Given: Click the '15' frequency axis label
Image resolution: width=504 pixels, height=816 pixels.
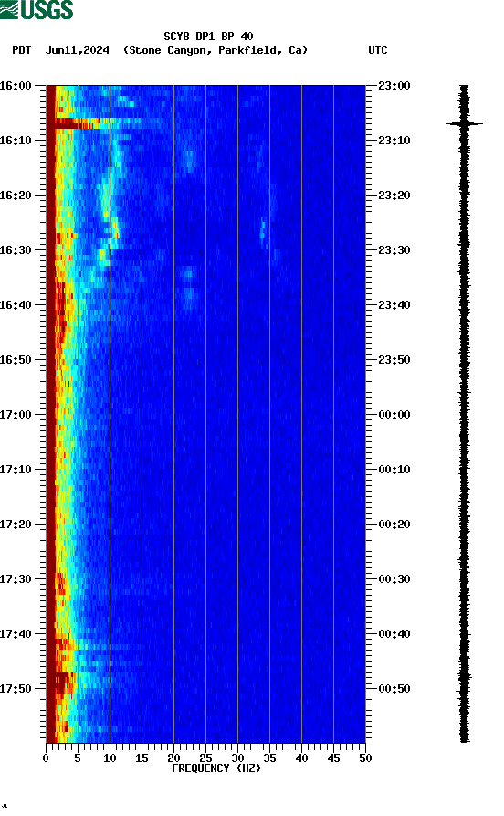Looking at the screenshot, I should click(142, 758).
